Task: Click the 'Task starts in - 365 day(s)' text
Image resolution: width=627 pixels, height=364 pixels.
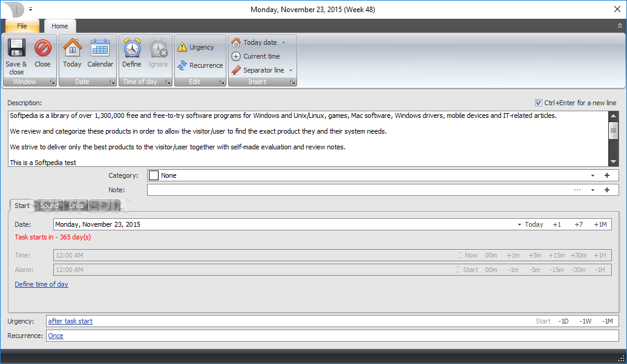Action: (53, 237)
